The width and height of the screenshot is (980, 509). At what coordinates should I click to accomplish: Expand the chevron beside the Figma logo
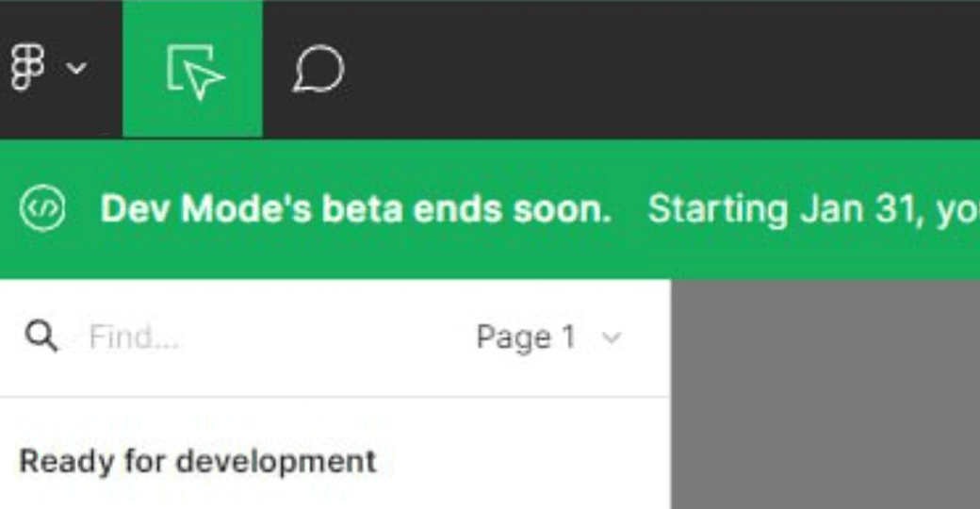coord(76,68)
